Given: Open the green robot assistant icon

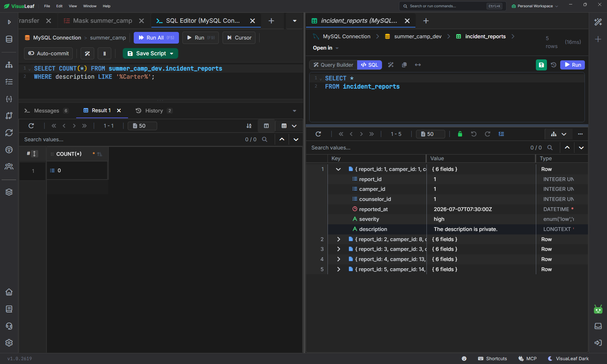Looking at the screenshot, I should [x=598, y=309].
